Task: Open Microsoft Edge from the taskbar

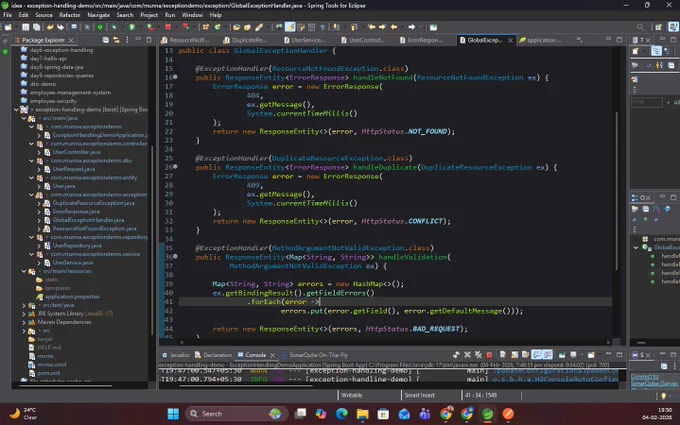Action: (x=342, y=414)
